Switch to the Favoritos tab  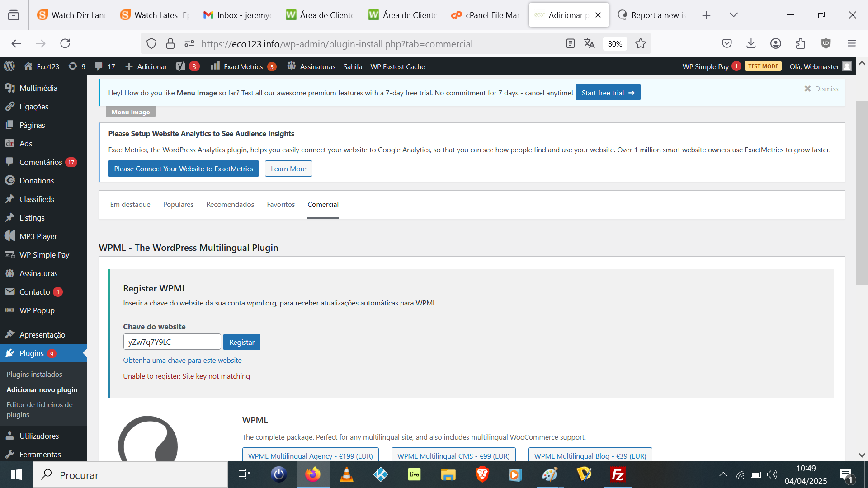coord(281,205)
